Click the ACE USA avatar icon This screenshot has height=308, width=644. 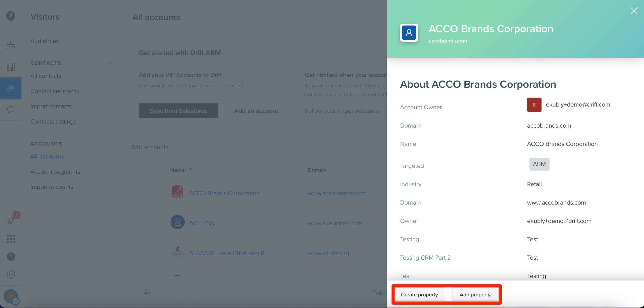coord(177,222)
